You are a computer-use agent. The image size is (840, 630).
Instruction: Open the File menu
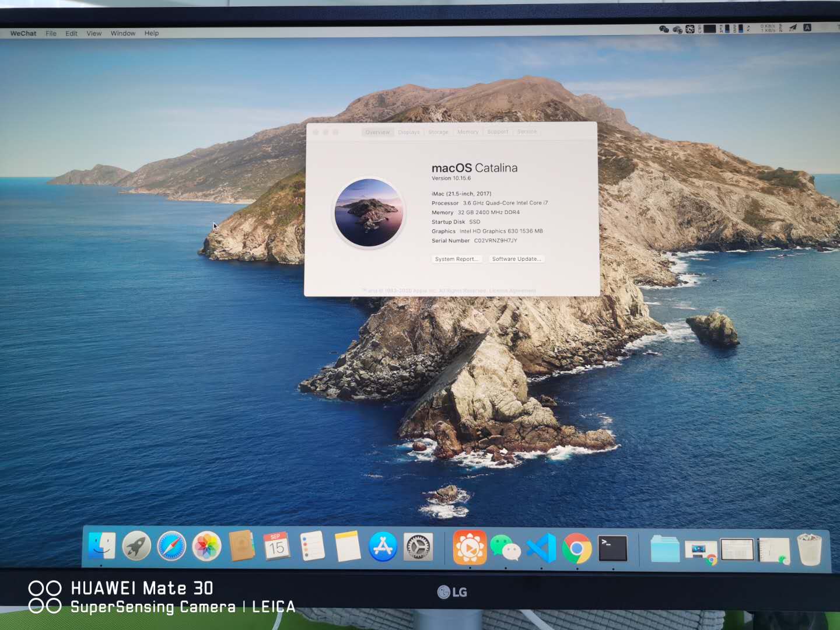tap(51, 33)
